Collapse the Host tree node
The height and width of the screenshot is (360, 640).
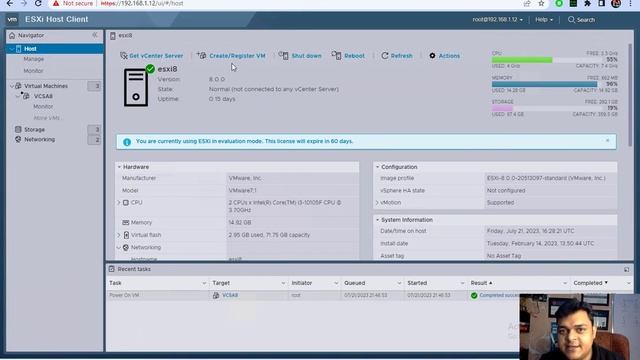(x=12, y=49)
